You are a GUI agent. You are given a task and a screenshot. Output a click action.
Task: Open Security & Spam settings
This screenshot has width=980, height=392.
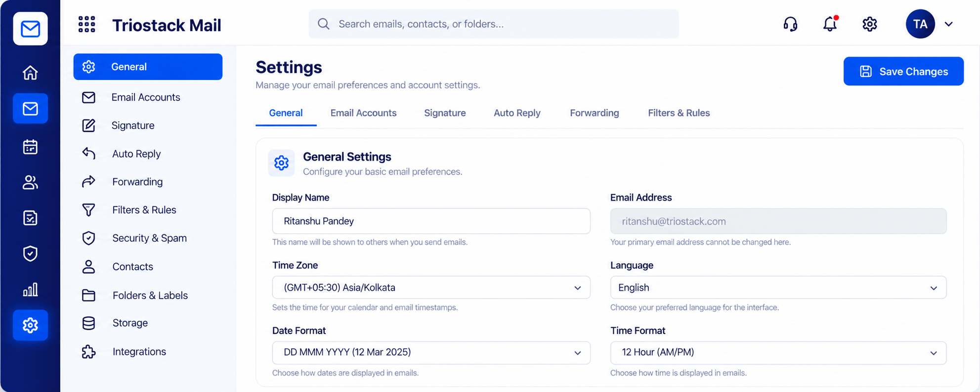pyautogui.click(x=148, y=238)
